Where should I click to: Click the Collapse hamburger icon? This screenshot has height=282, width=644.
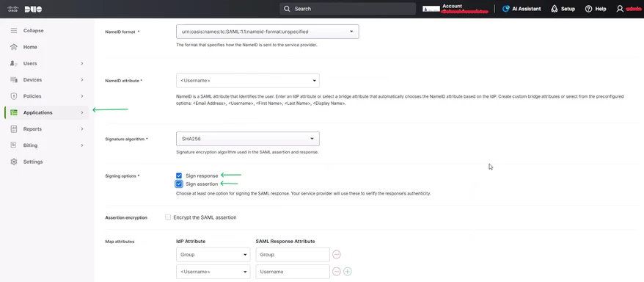click(x=14, y=31)
